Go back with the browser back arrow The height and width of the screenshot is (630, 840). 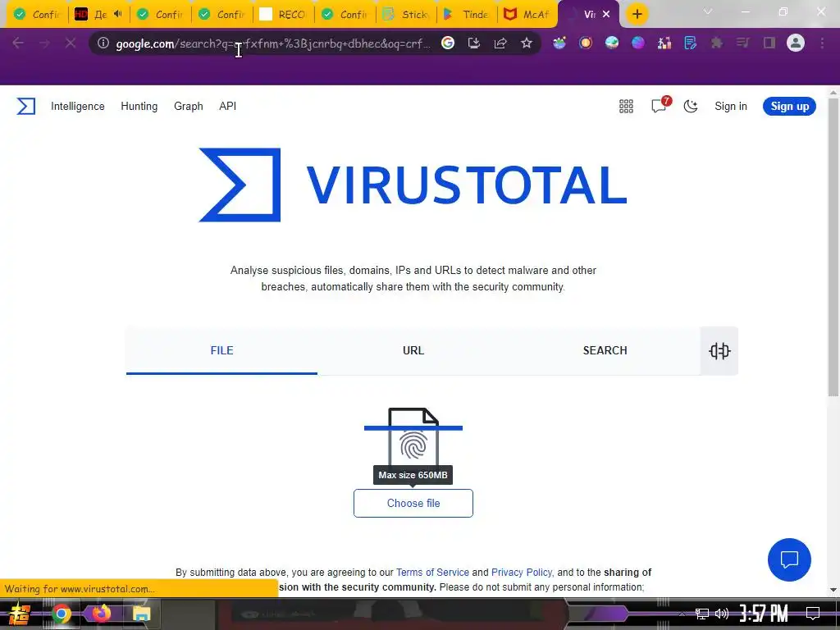point(18,43)
